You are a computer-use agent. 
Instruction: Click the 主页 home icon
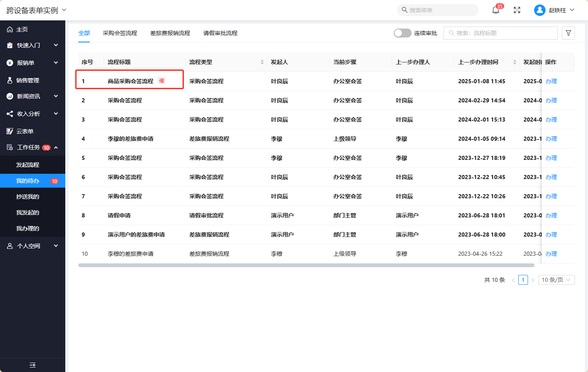10,29
